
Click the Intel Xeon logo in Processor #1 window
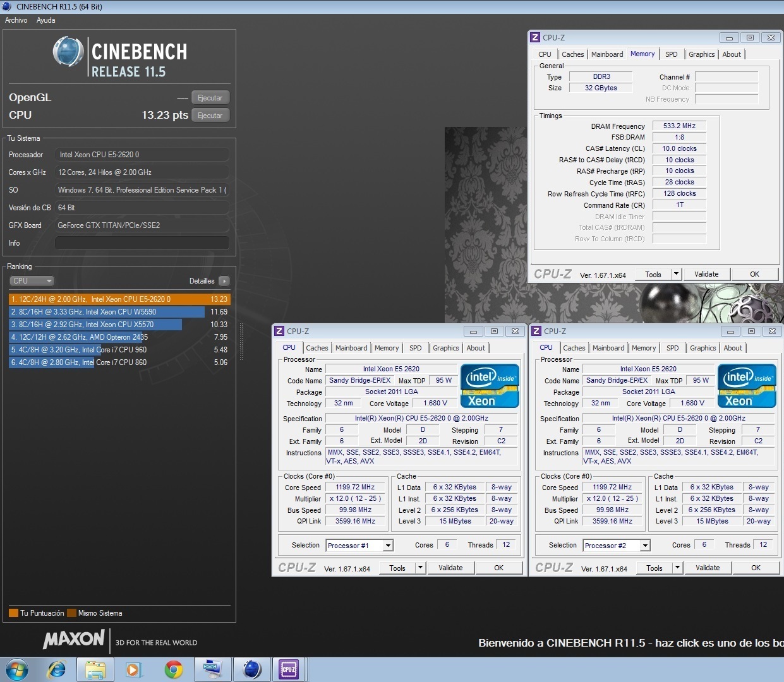point(490,385)
